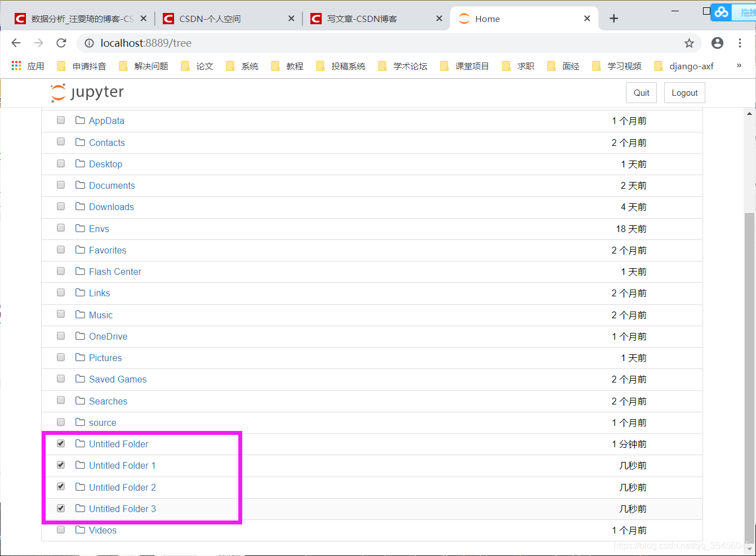Click the Jupyter logo

pyautogui.click(x=87, y=92)
